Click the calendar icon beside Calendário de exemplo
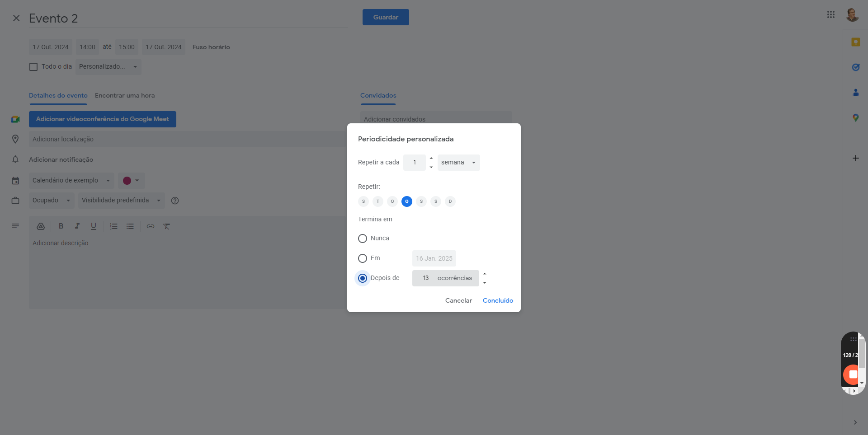The image size is (868, 435). [x=15, y=181]
